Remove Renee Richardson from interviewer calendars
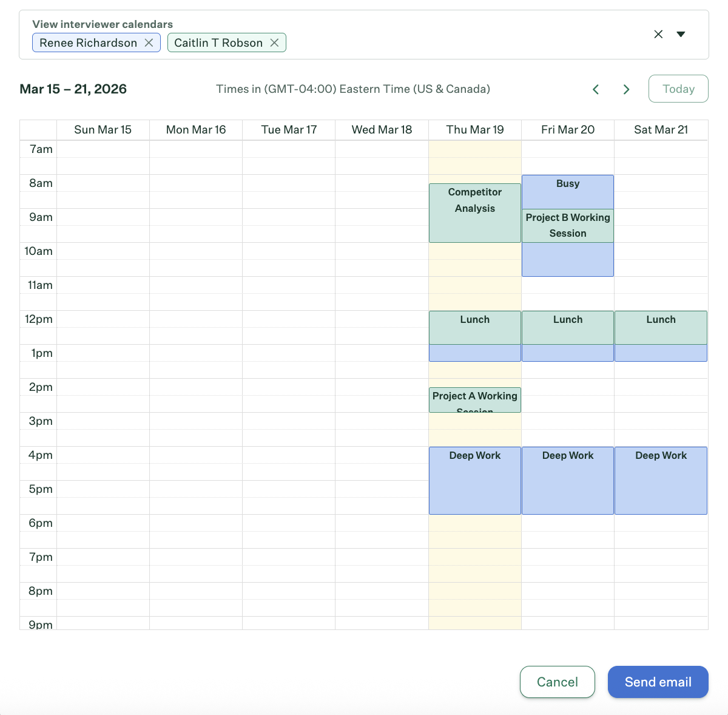The width and height of the screenshot is (728, 715). click(x=149, y=42)
